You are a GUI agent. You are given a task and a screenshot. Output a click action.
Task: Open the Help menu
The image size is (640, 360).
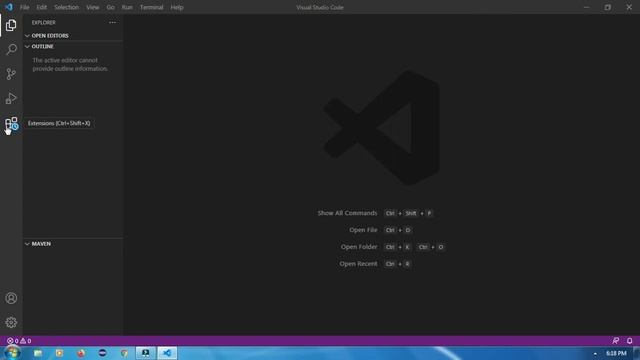pyautogui.click(x=177, y=7)
